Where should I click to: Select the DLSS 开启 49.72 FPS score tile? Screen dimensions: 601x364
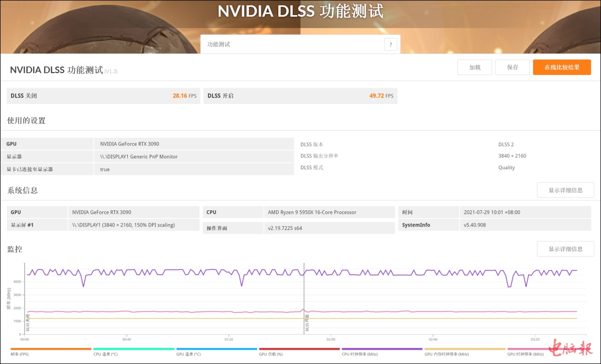[300, 96]
